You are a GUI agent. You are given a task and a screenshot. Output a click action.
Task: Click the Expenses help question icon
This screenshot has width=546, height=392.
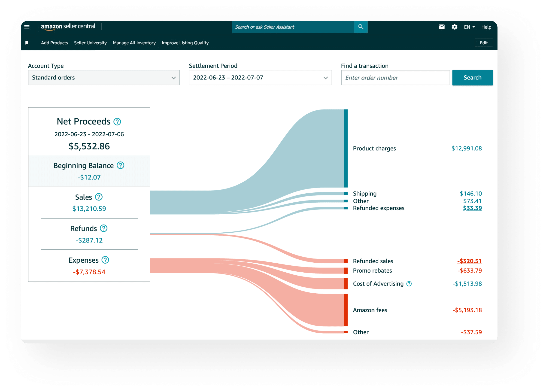(x=105, y=260)
